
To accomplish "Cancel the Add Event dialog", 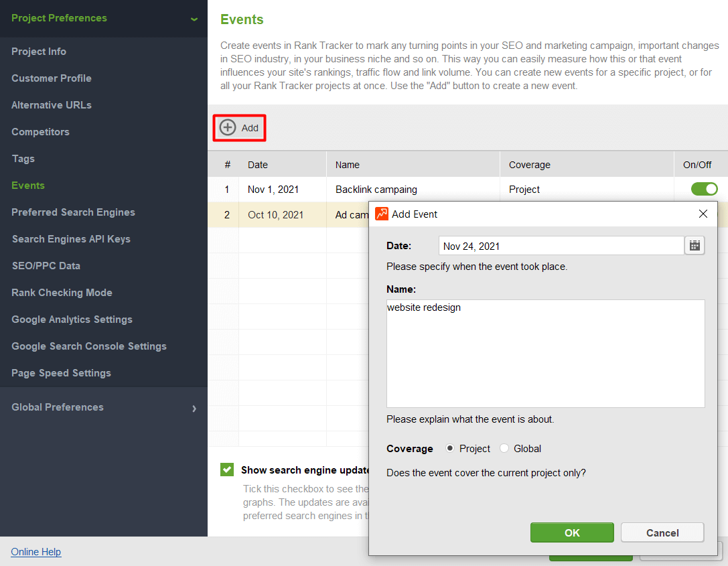I will pos(662,532).
